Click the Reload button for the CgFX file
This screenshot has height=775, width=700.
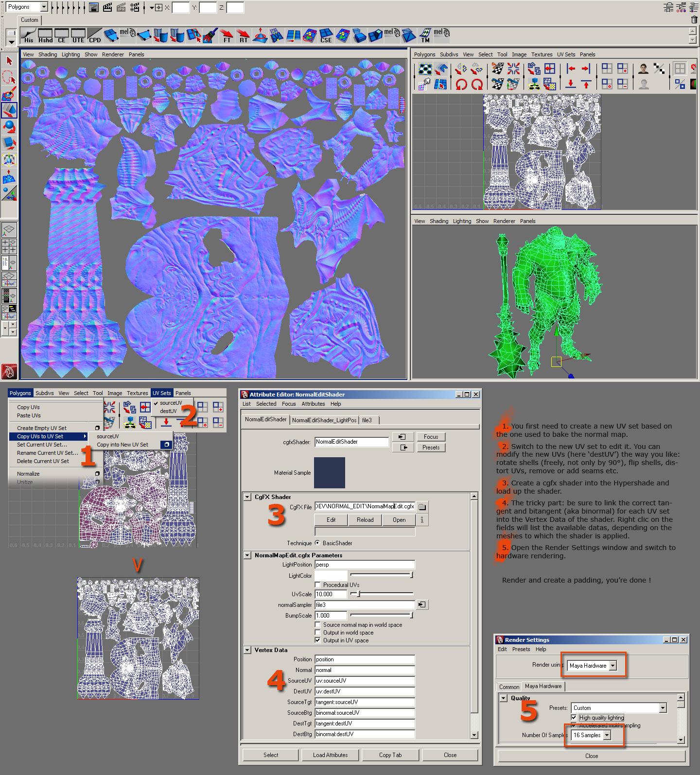tap(365, 520)
